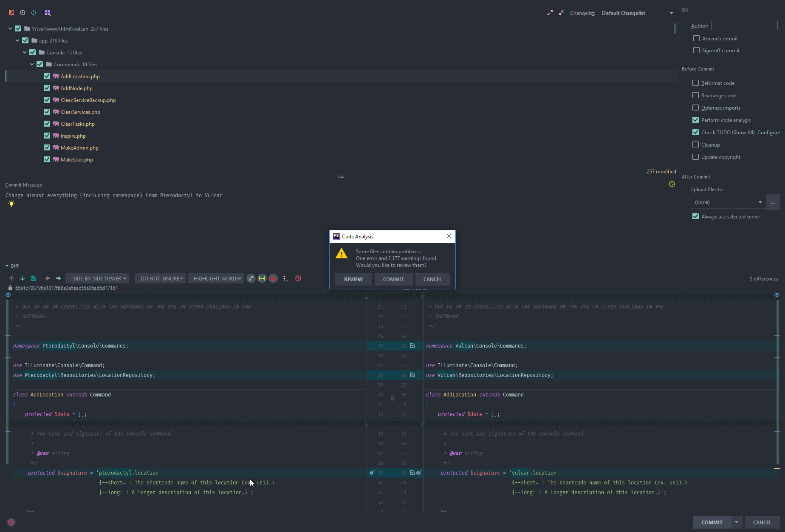Click the Group By icon
This screenshot has width=785, height=532.
(x=48, y=13)
